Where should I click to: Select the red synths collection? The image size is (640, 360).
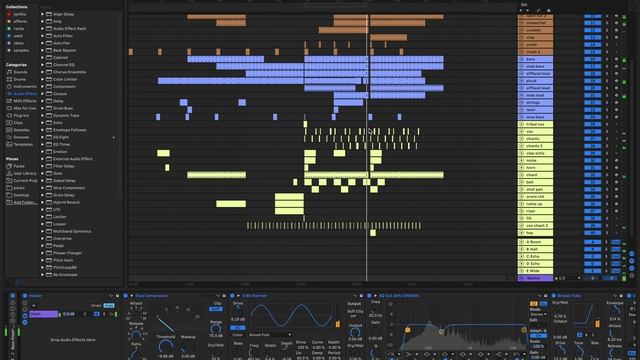[x=17, y=14]
